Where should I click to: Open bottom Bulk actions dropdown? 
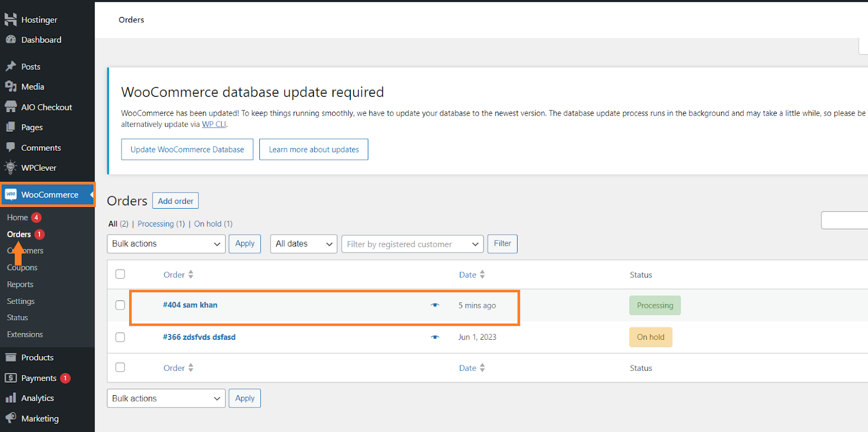pyautogui.click(x=166, y=398)
